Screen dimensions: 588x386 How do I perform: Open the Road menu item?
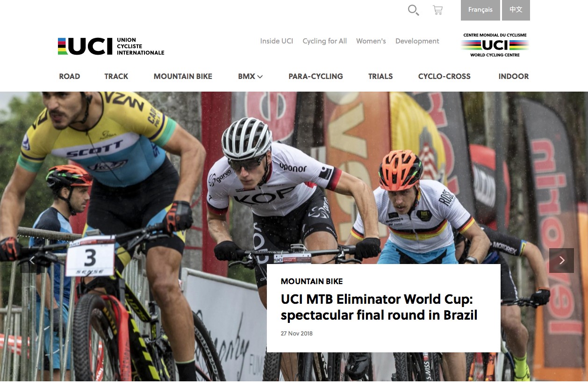click(x=70, y=76)
